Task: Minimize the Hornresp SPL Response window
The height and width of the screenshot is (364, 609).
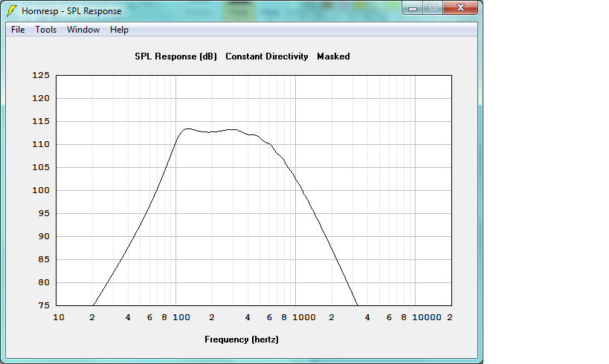Action: click(413, 7)
